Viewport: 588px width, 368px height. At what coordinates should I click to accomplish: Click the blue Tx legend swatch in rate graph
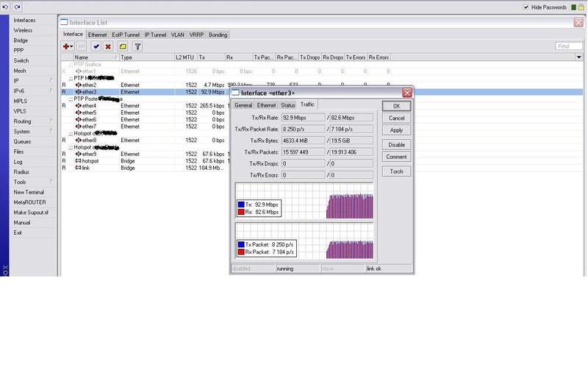241,205
